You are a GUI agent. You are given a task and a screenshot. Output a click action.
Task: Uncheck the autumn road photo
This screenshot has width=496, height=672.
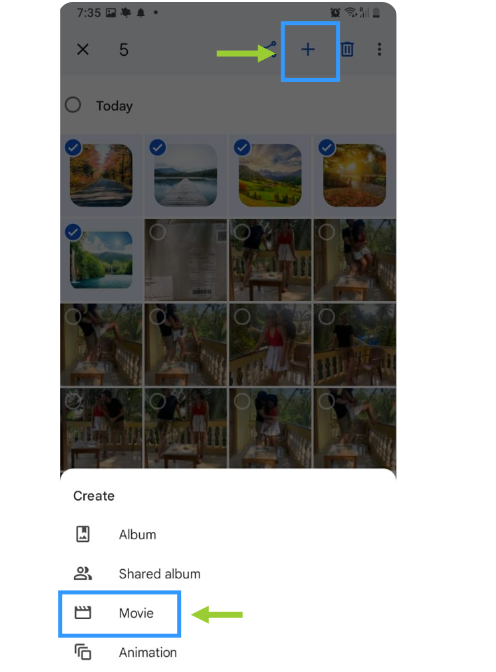coord(73,147)
